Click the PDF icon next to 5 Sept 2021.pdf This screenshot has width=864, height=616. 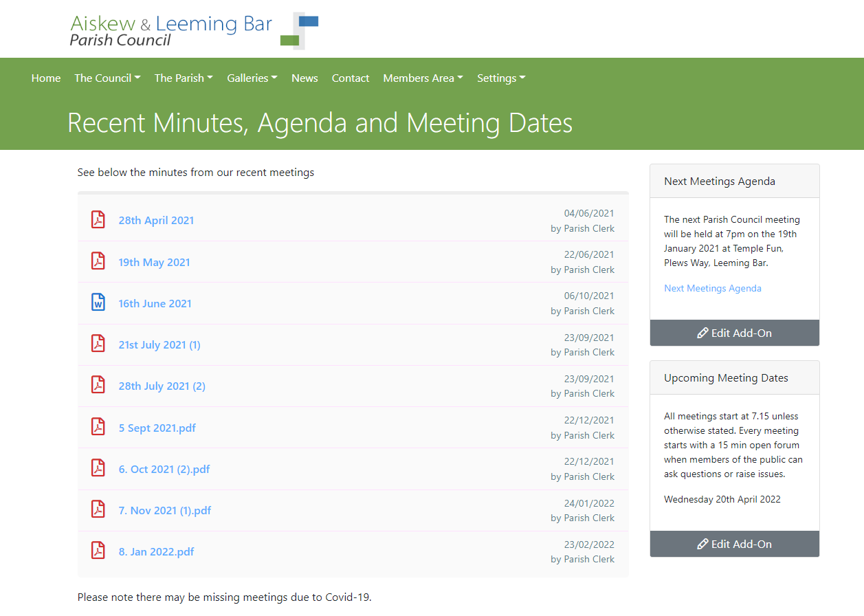[98, 427]
